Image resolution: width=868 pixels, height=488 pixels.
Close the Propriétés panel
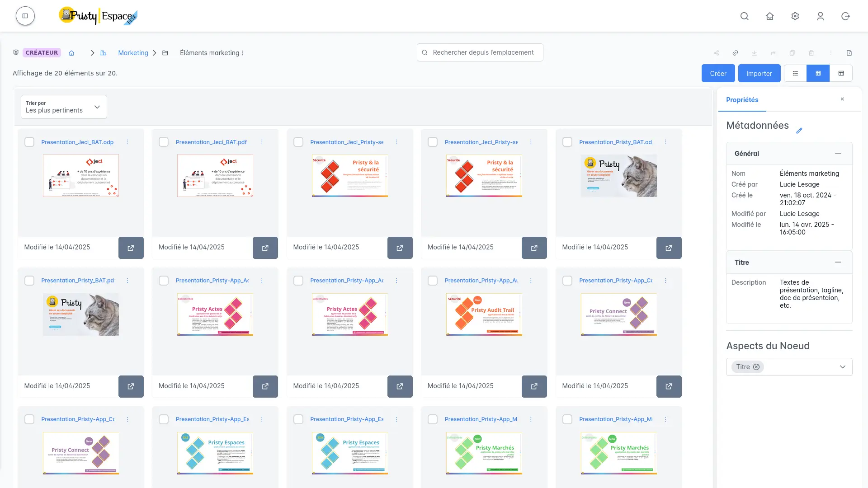click(842, 99)
